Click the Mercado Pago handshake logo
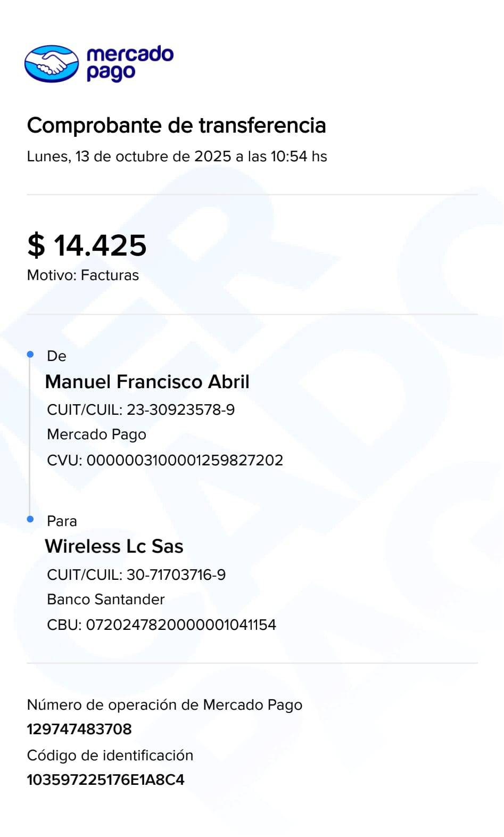 pyautogui.click(x=52, y=64)
